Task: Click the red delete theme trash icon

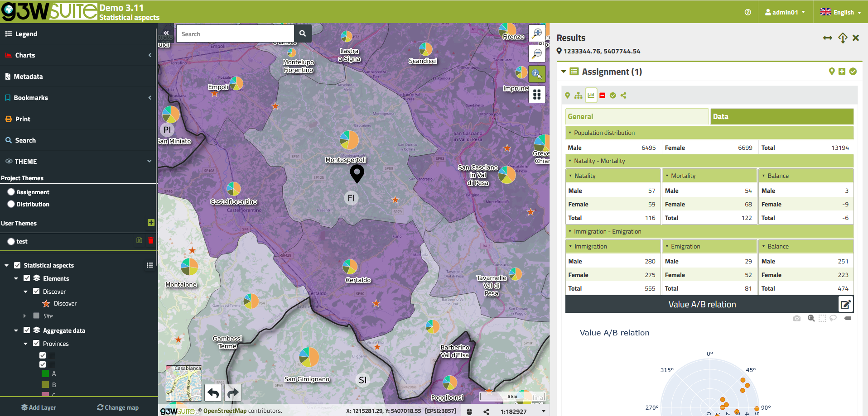Action: (150, 241)
